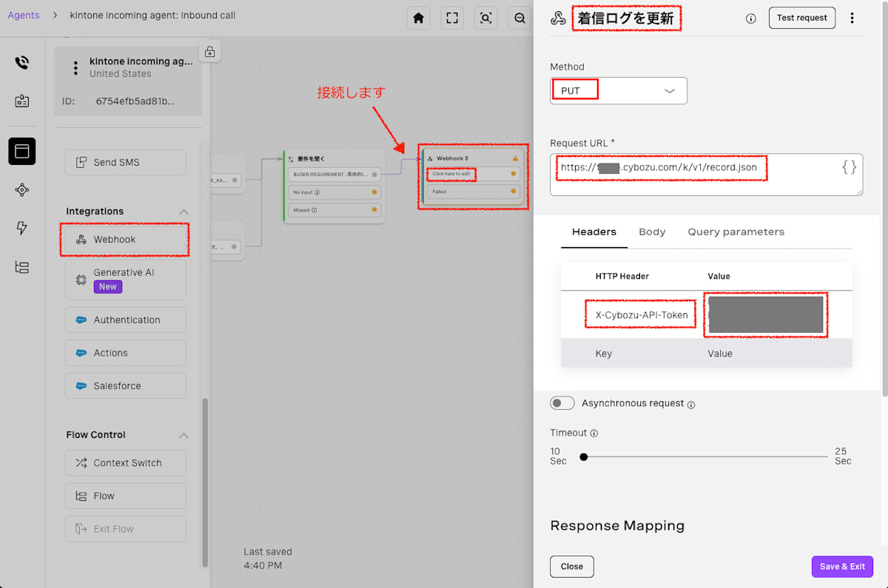888x588 pixels.
Task: Open the phone calls sidebar icon
Action: pos(22,63)
